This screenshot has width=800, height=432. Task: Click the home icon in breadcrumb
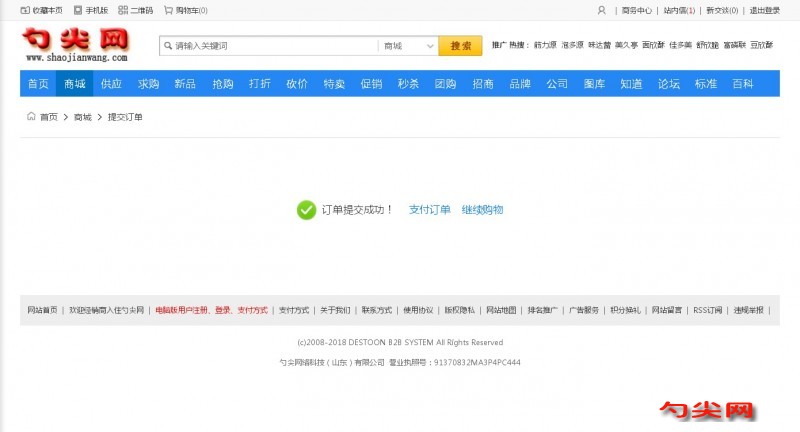tap(31, 117)
